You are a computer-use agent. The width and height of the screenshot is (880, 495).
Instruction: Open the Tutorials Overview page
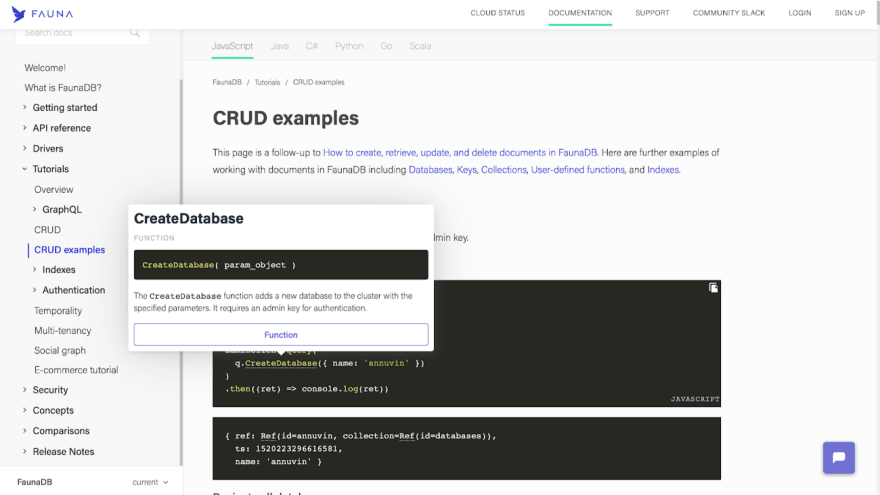coord(53,189)
